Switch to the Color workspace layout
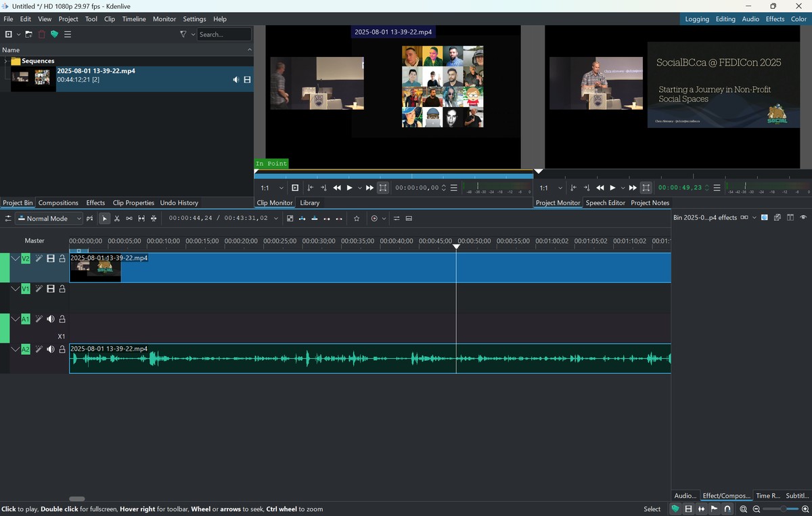 tap(798, 19)
